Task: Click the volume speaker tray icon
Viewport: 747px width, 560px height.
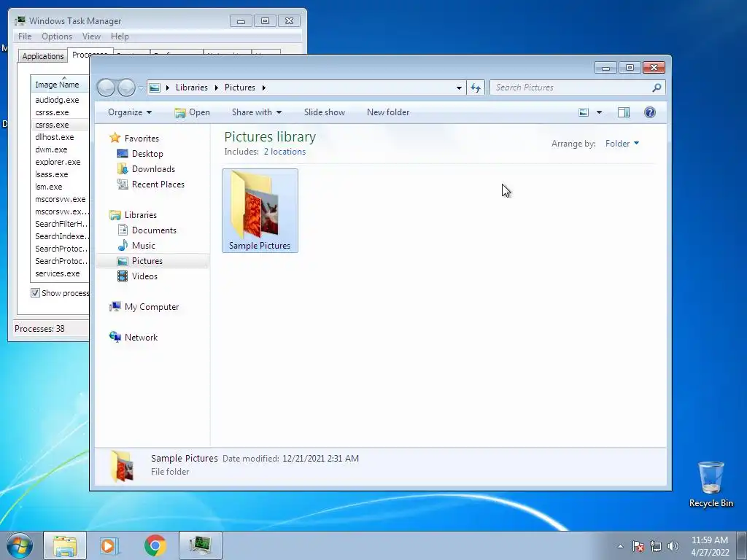Action: (673, 546)
